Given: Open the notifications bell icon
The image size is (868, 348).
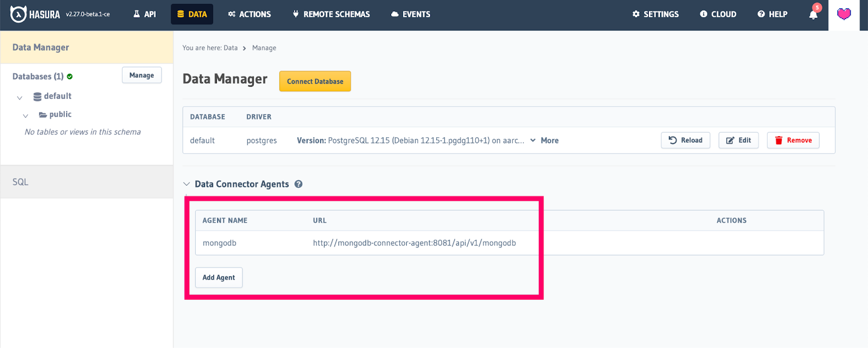Looking at the screenshot, I should pyautogui.click(x=813, y=15).
